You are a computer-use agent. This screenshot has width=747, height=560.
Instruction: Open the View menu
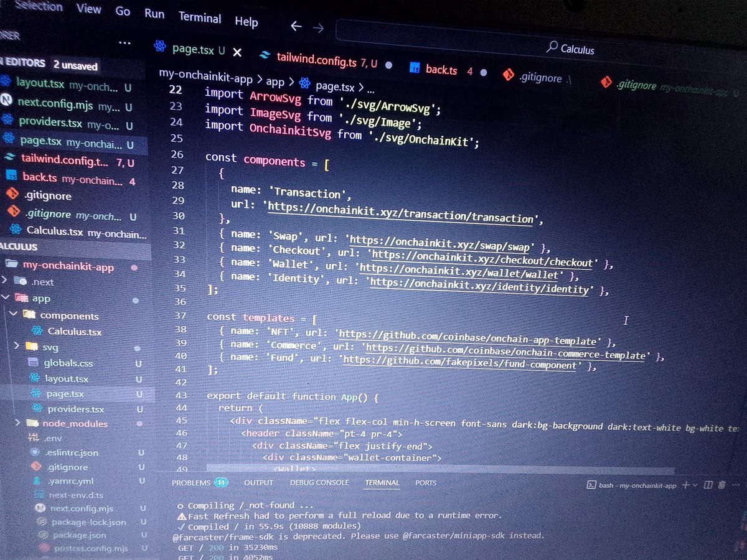coord(88,9)
